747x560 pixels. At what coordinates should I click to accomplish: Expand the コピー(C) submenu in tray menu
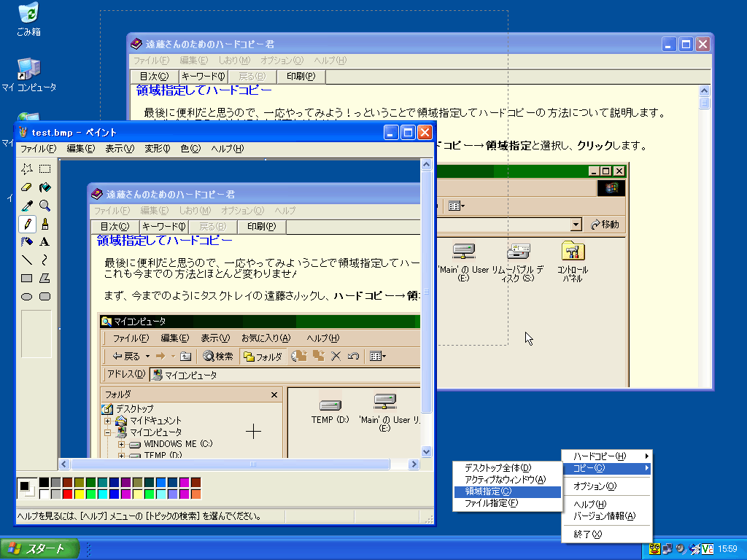[606, 468]
